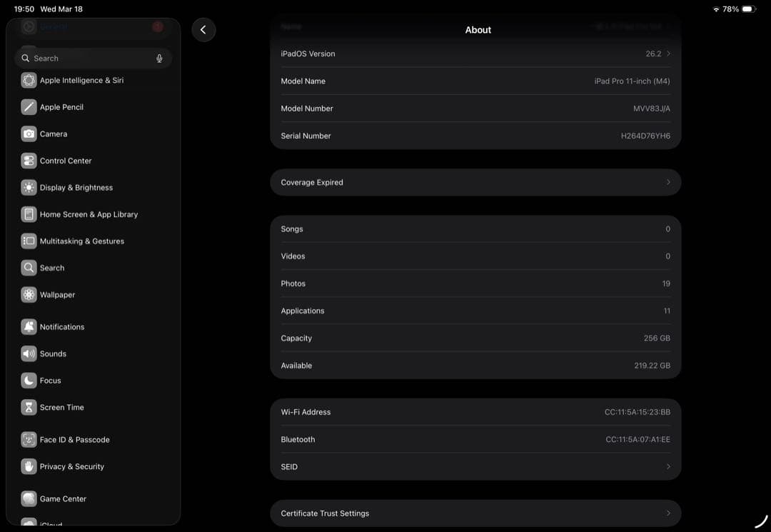Tap the Notifications bell icon
The width and height of the screenshot is (771, 532).
point(29,326)
